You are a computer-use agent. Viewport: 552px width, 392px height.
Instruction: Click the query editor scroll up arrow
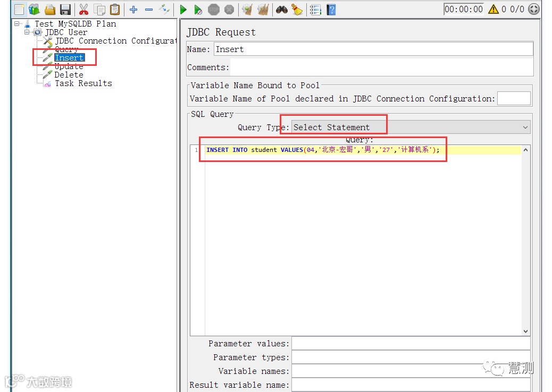coord(525,150)
